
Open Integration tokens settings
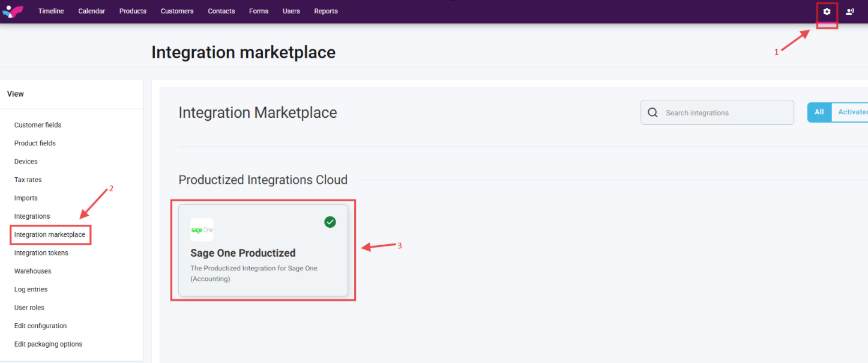pyautogui.click(x=41, y=253)
